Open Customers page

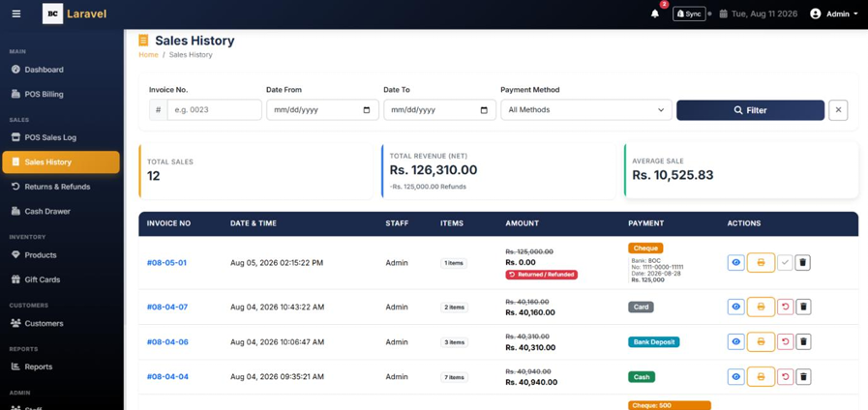pyautogui.click(x=61, y=323)
